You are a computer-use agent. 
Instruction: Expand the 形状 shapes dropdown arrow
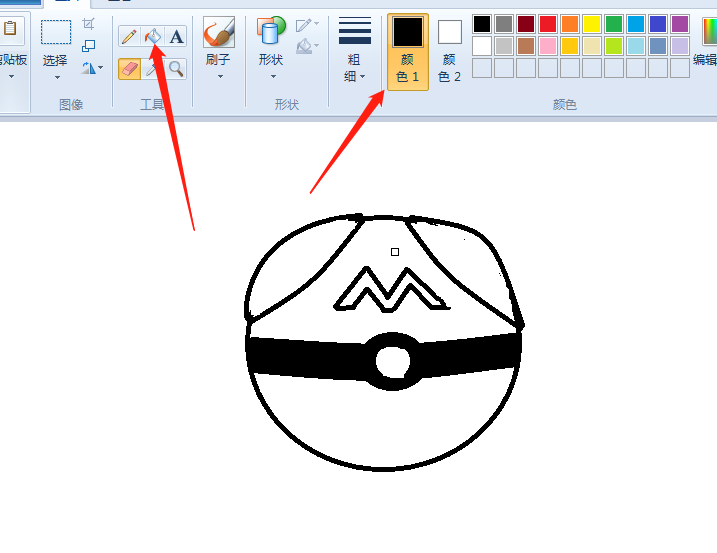(x=273, y=76)
